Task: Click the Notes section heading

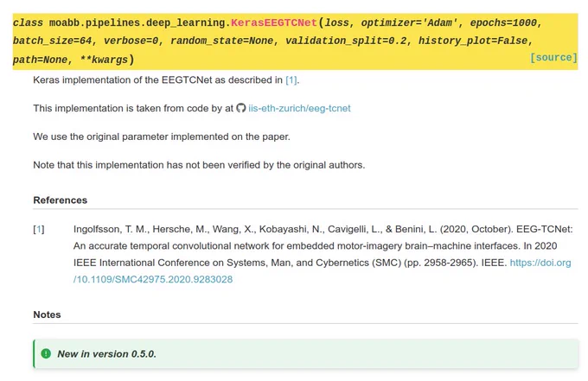Action: coord(47,314)
